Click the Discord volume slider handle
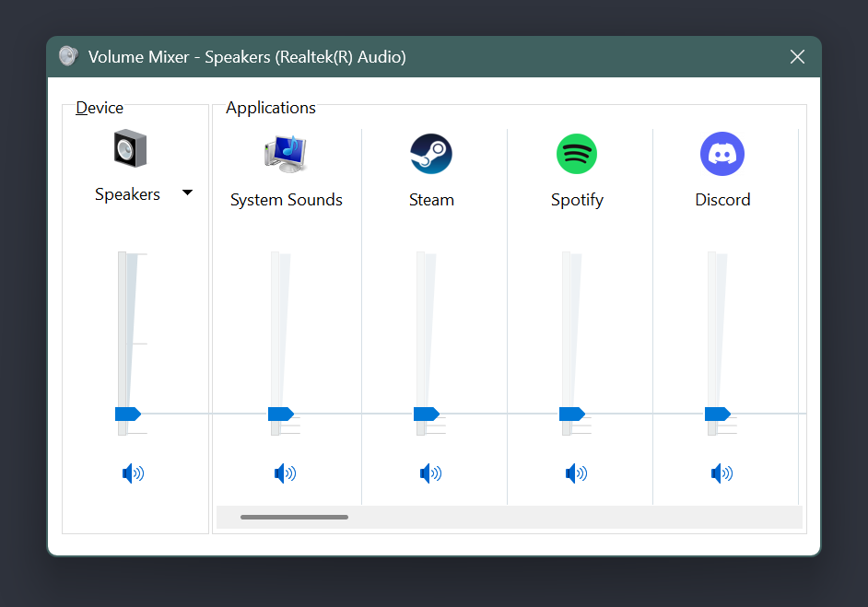Viewport: 868px width, 607px height. point(716,414)
